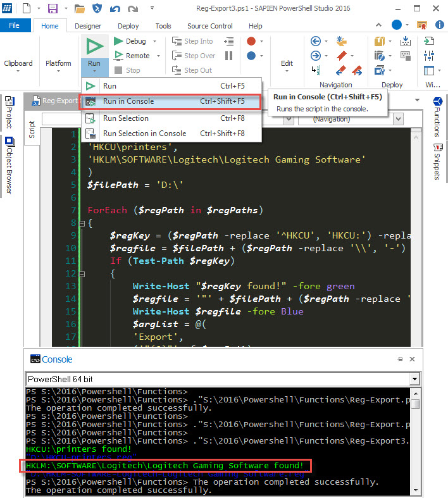Select Run Selection menu entry
This screenshot has width=448, height=498.
click(171, 118)
